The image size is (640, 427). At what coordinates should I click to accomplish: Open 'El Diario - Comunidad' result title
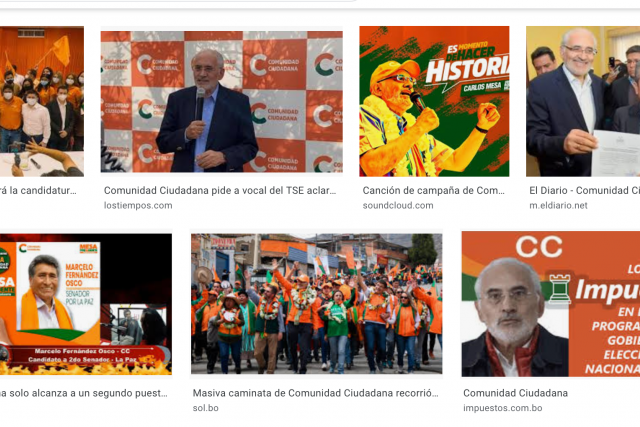(584, 190)
